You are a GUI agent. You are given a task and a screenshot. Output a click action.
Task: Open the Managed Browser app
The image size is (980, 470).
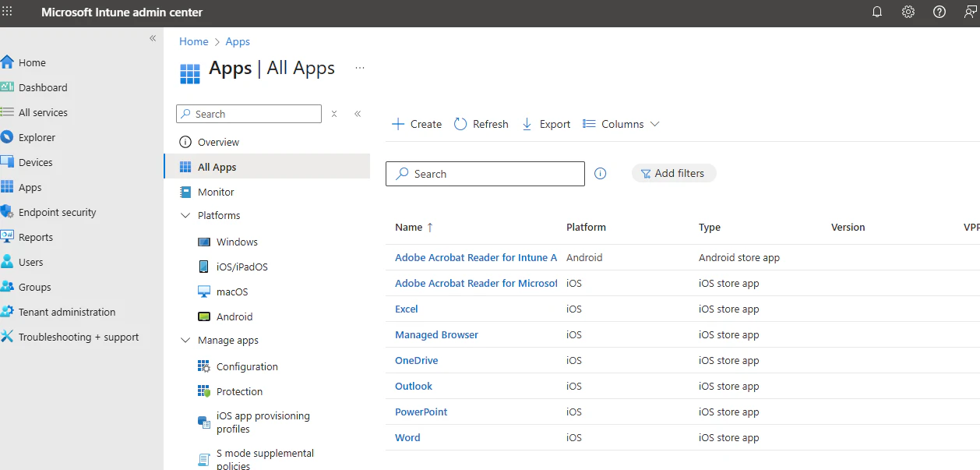pyautogui.click(x=436, y=334)
